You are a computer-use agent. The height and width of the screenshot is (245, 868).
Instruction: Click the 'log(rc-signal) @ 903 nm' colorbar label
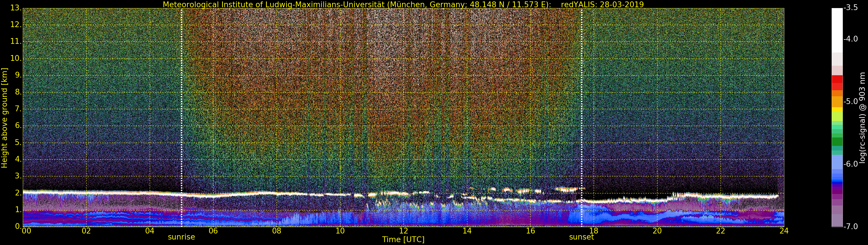tap(862, 118)
